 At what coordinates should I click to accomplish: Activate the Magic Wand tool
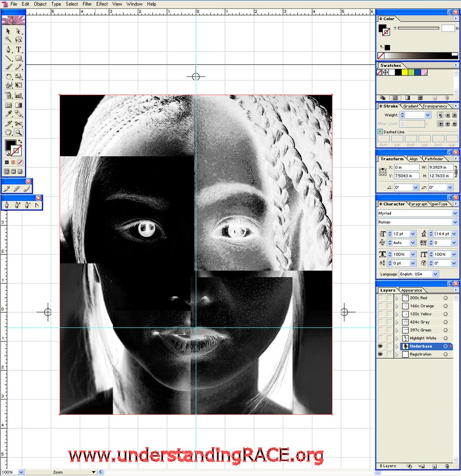point(8,40)
